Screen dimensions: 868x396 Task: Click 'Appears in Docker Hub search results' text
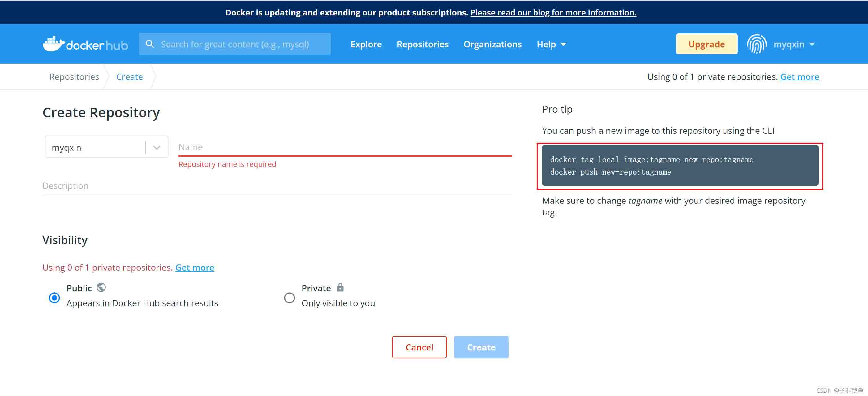coord(142,303)
